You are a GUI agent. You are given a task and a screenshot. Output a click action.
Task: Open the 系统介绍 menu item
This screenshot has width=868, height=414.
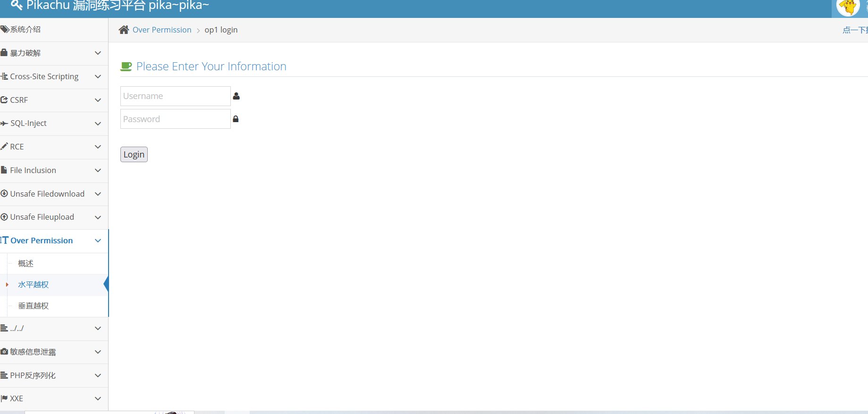click(25, 29)
